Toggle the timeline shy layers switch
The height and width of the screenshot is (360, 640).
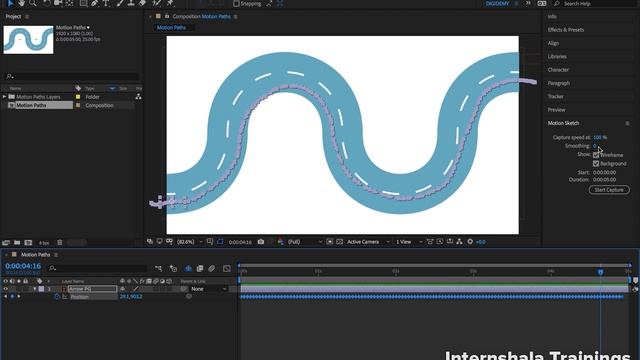[188, 268]
